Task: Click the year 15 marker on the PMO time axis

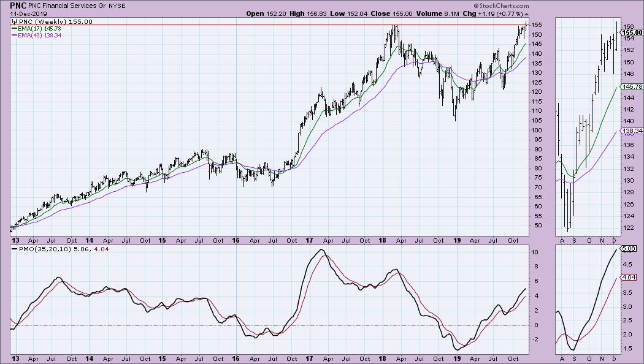Action: tap(163, 358)
